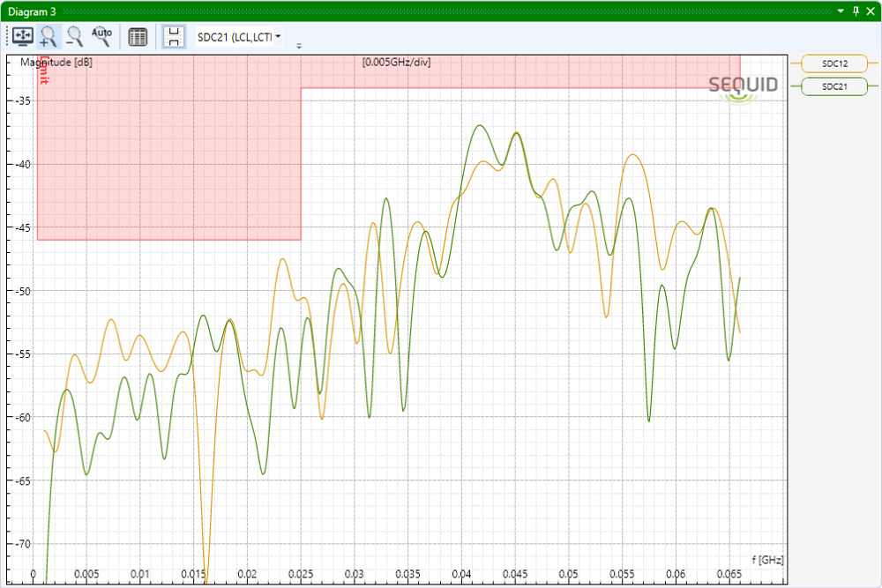This screenshot has width=882, height=588.
Task: Click the SEQUID logo watermark
Action: [x=744, y=86]
